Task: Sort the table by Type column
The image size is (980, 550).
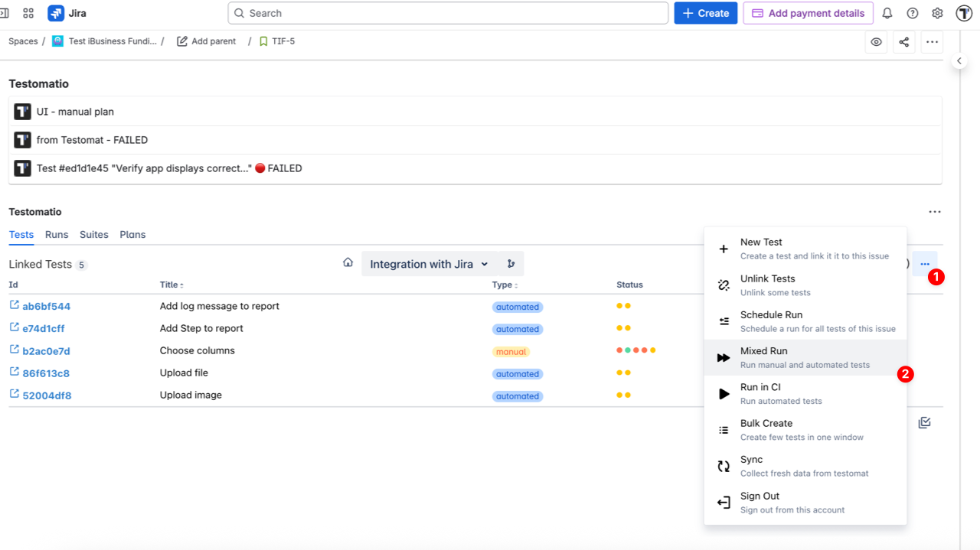Action: [504, 285]
